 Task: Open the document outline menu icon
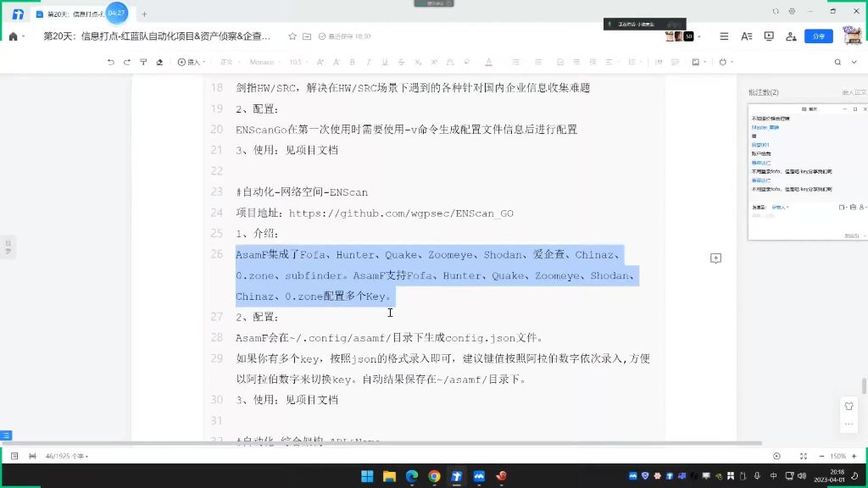click(x=724, y=36)
